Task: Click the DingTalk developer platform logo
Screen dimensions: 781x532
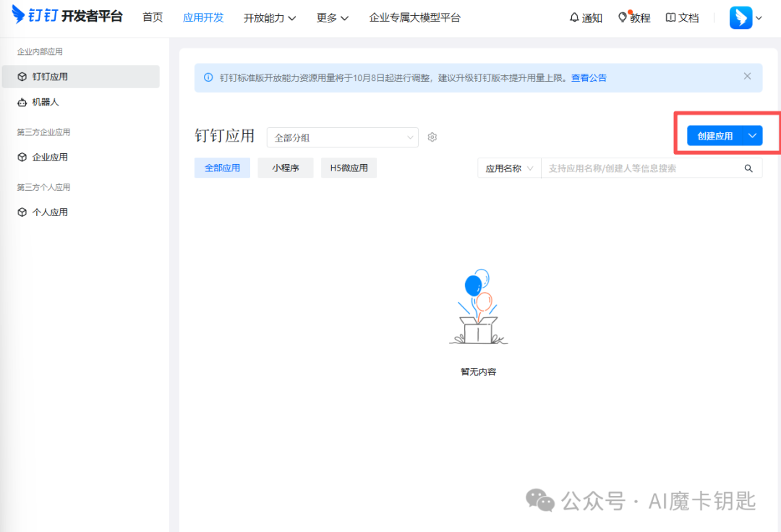Action: pos(67,15)
